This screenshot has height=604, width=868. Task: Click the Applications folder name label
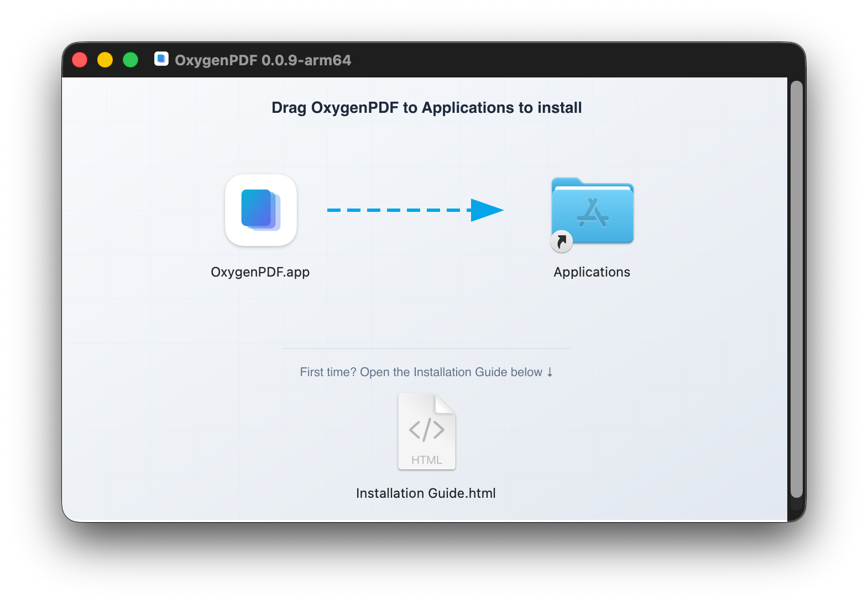point(592,272)
